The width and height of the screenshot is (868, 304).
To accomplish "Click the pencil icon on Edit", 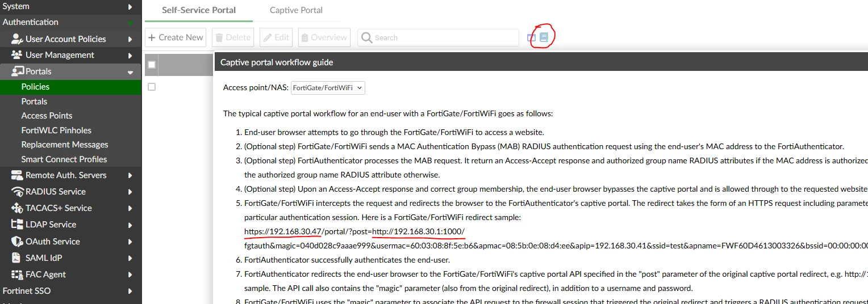I will [268, 37].
